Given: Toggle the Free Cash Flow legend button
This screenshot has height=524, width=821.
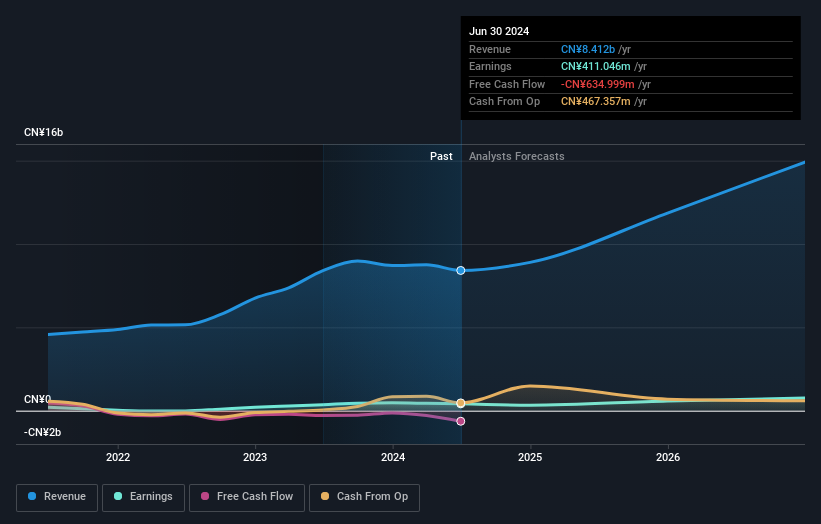Looking at the screenshot, I should (247, 497).
